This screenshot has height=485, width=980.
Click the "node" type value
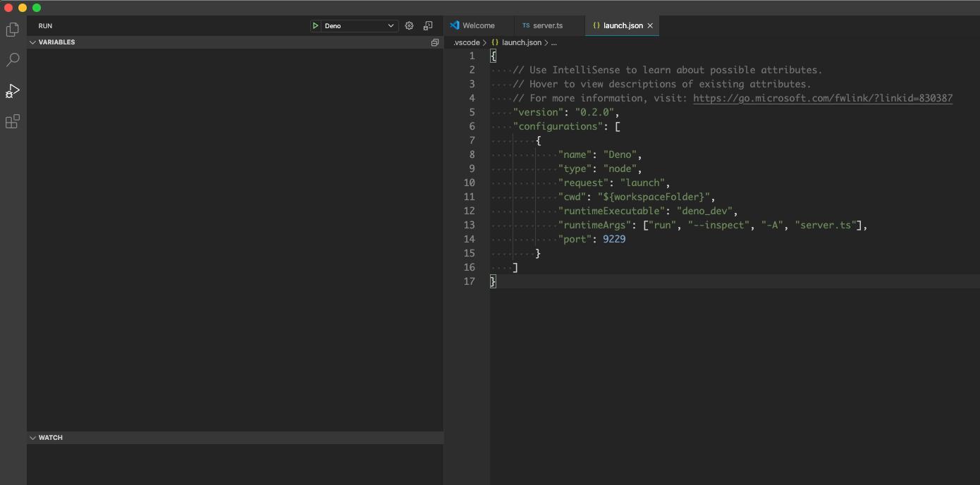click(x=620, y=168)
